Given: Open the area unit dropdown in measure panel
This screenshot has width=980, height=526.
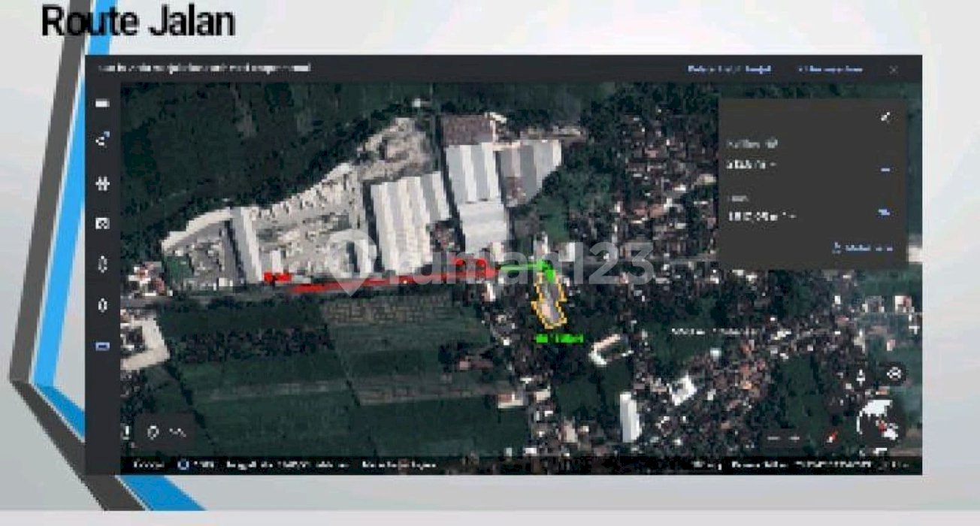Looking at the screenshot, I should [x=885, y=213].
